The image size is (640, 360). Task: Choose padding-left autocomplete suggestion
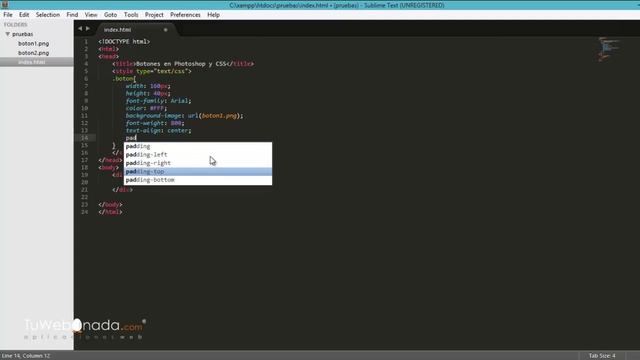click(x=198, y=155)
